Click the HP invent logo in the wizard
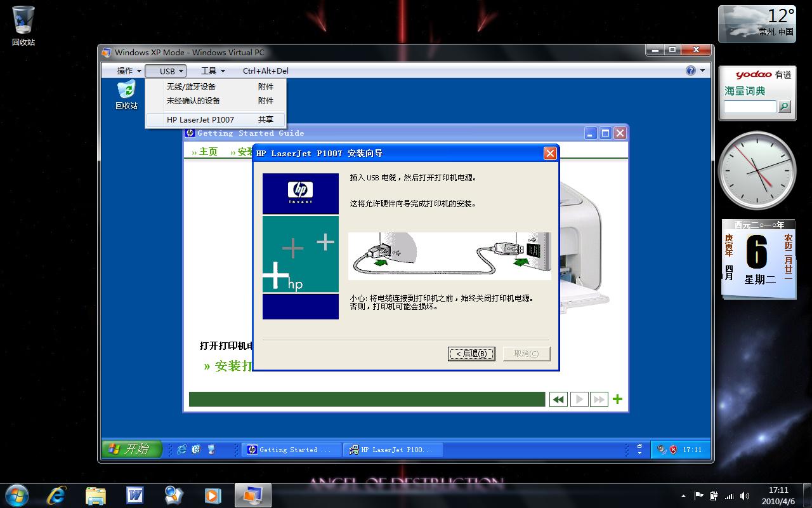 click(x=300, y=193)
